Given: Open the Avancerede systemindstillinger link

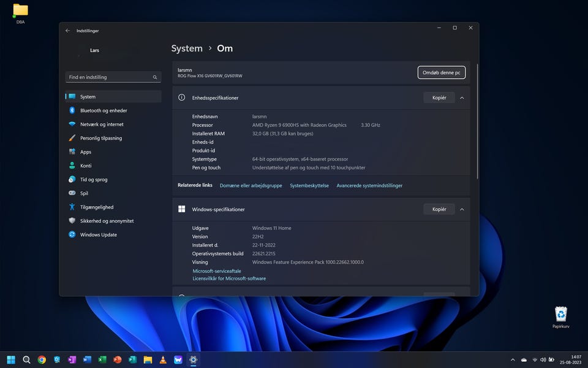Looking at the screenshot, I should (369, 185).
